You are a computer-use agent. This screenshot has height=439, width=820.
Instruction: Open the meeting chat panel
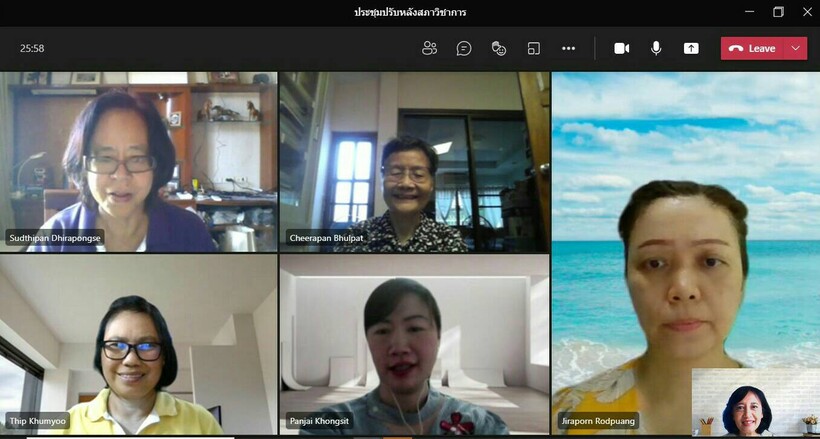point(464,48)
